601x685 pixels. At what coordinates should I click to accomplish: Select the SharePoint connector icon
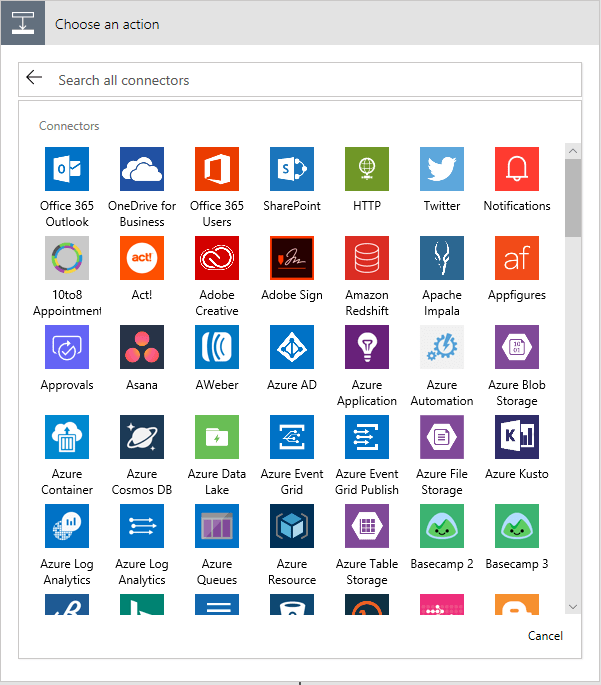point(292,169)
